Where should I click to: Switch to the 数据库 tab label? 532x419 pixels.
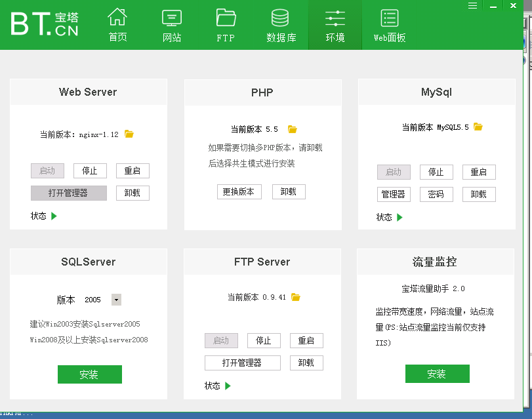click(x=281, y=37)
